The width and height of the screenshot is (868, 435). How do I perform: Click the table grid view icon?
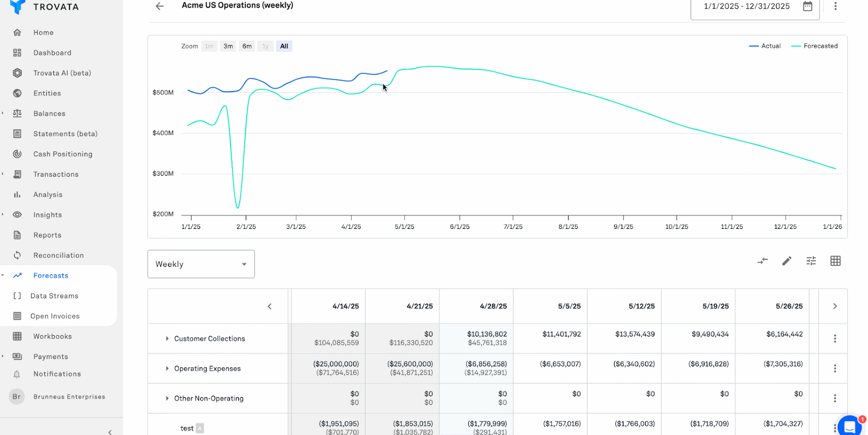tap(835, 261)
